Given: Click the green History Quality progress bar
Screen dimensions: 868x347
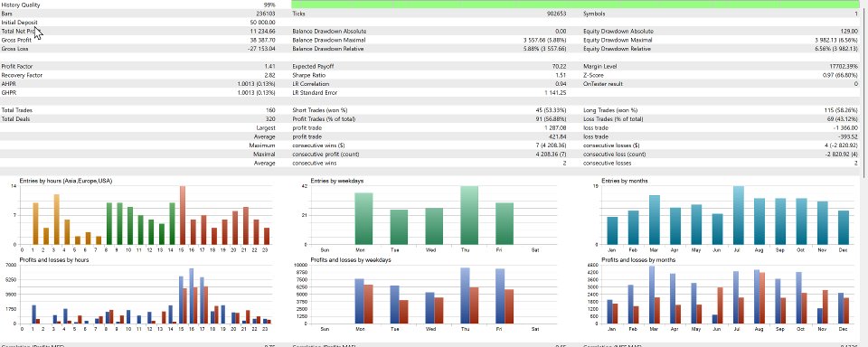Looking at the screenshot, I should [x=576, y=5].
